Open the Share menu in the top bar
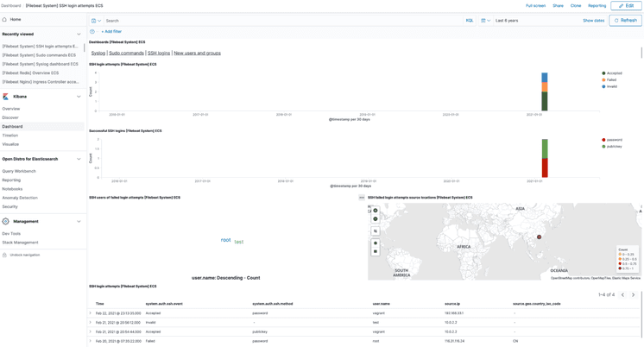644x347 pixels. click(x=558, y=6)
